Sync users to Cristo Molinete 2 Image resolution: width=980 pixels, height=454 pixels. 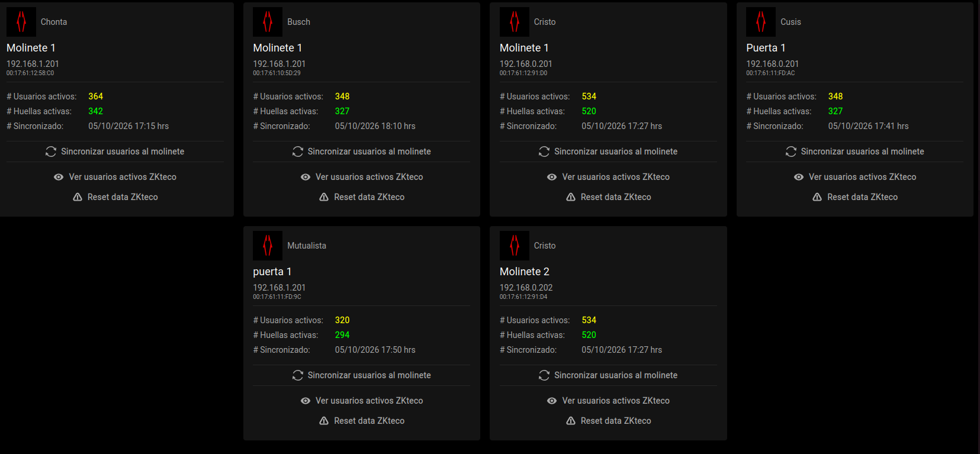point(608,375)
